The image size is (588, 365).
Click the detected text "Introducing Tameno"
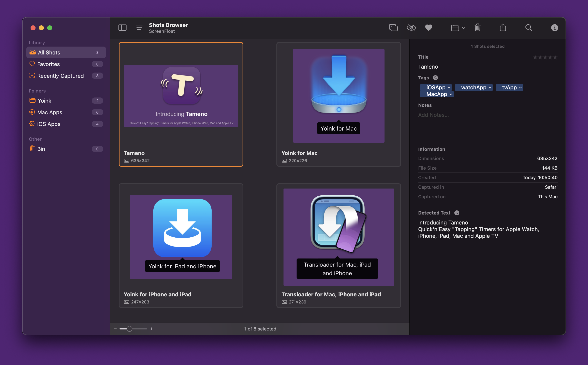pos(443,222)
